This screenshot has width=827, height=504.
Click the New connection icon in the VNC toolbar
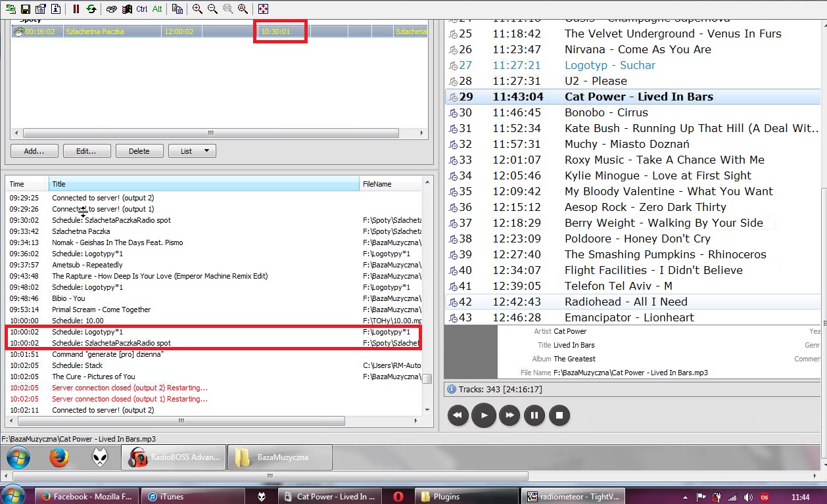coord(11,9)
